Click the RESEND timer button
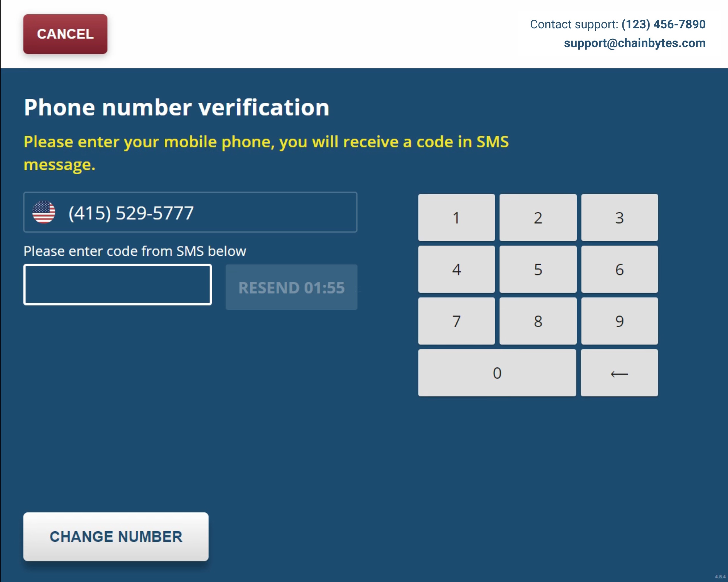This screenshot has height=582, width=728. coord(291,287)
